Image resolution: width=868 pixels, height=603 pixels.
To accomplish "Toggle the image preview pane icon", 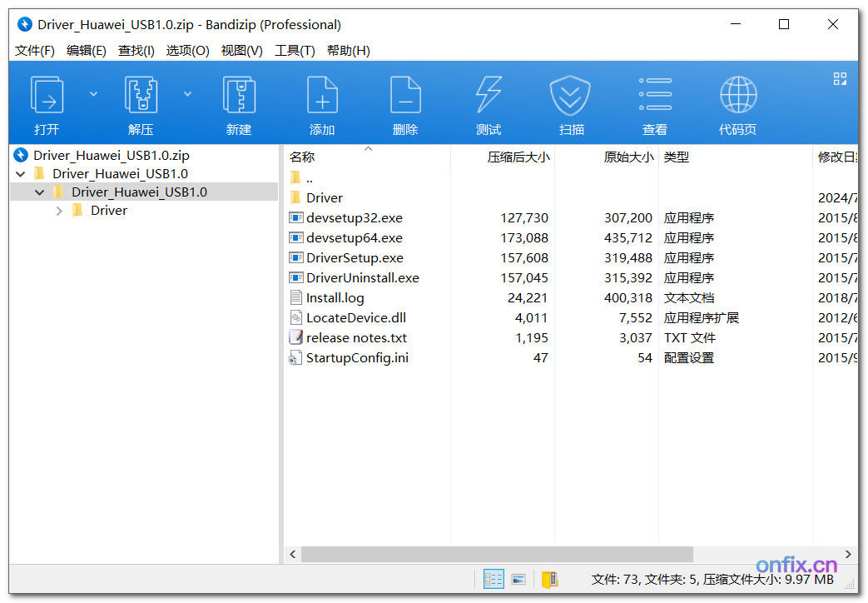I will click(x=518, y=578).
